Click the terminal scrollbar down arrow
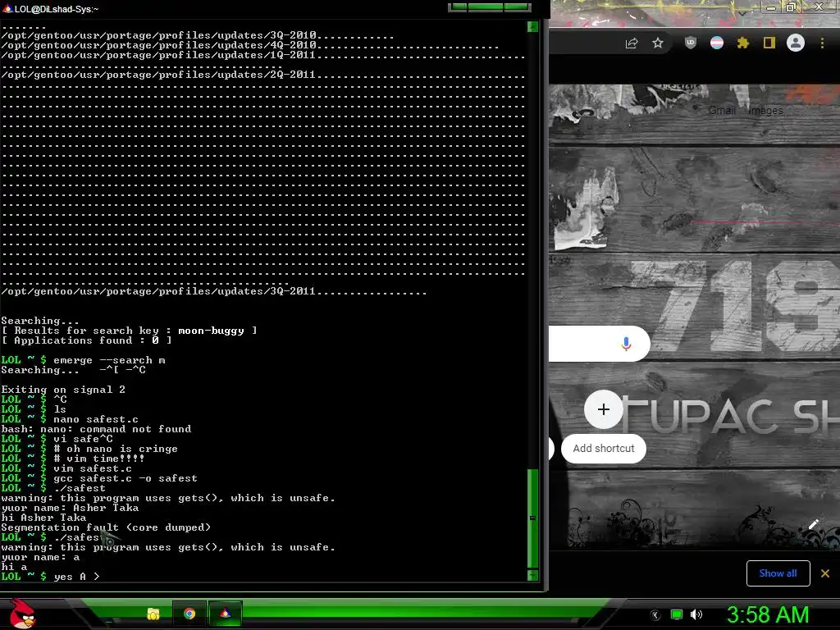Image resolution: width=840 pixels, height=630 pixels. [x=532, y=575]
